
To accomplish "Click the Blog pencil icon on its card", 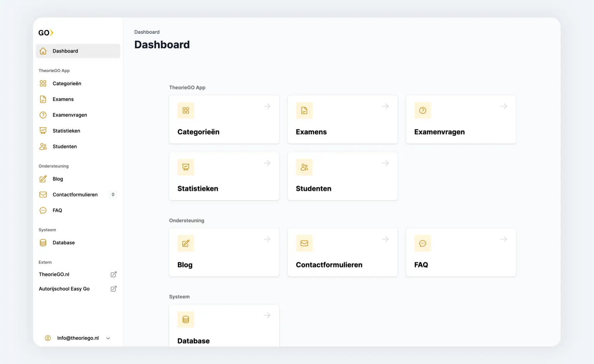I will (x=186, y=243).
